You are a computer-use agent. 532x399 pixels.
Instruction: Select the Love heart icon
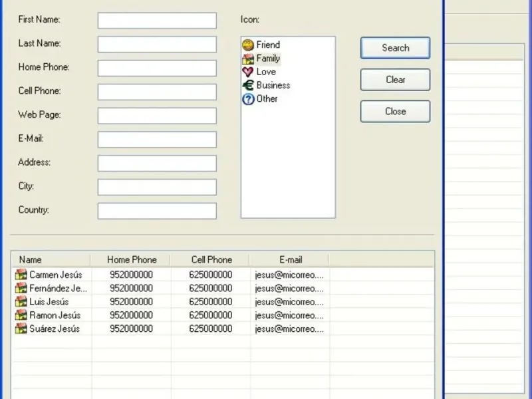point(248,72)
